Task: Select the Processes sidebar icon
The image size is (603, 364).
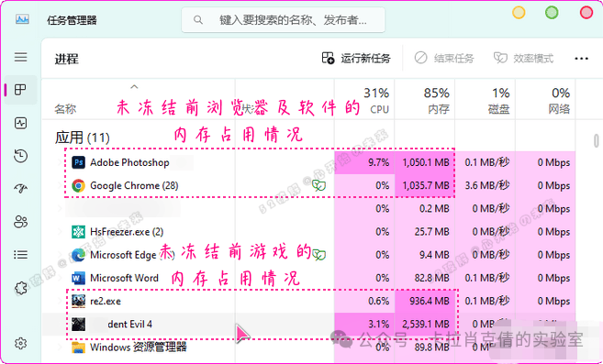Action: pos(20,90)
